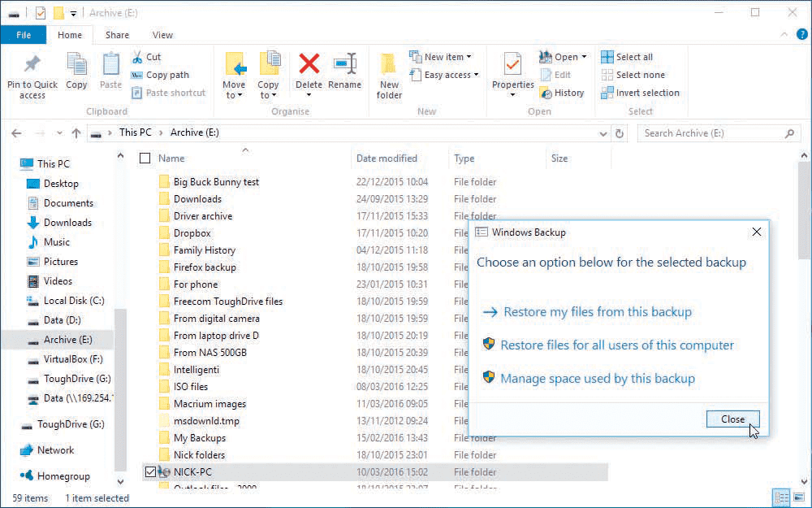Open recent locations dropdown arrow
This screenshot has height=508, width=812.
click(x=59, y=133)
